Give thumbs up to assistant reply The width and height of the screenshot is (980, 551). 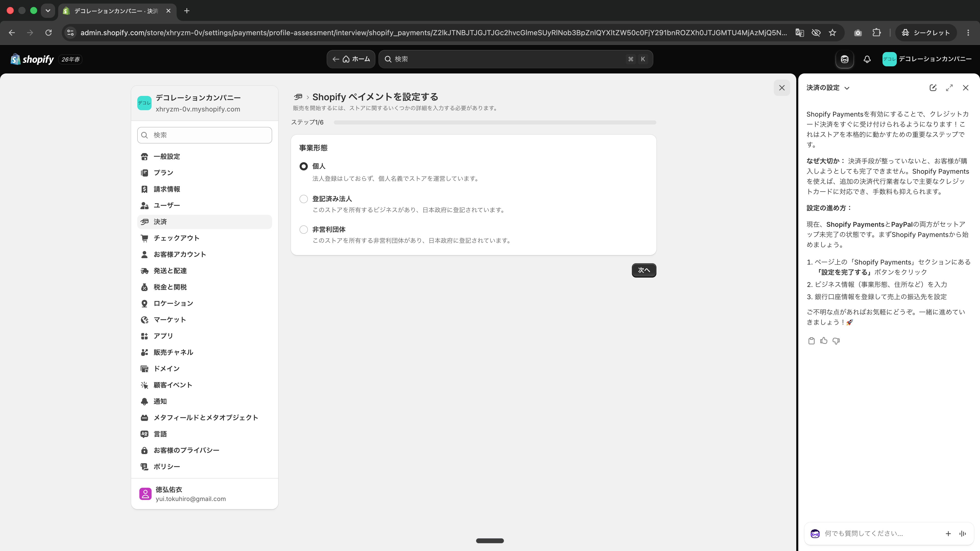[824, 341]
